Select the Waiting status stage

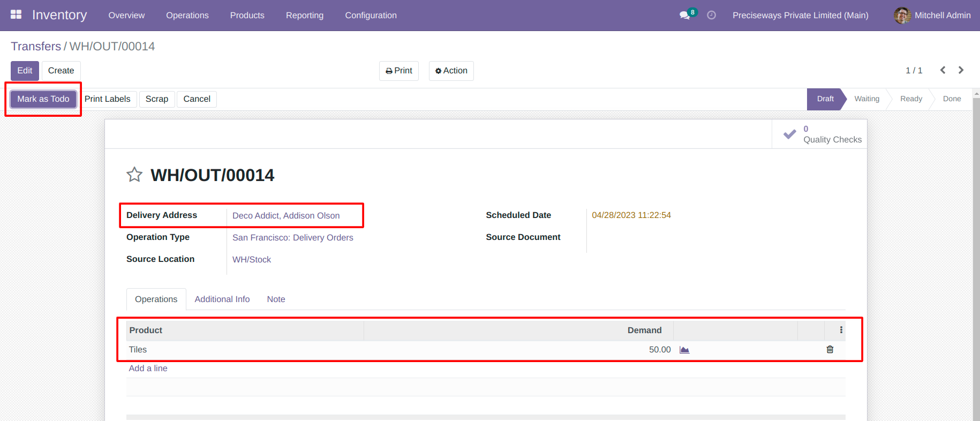tap(866, 99)
